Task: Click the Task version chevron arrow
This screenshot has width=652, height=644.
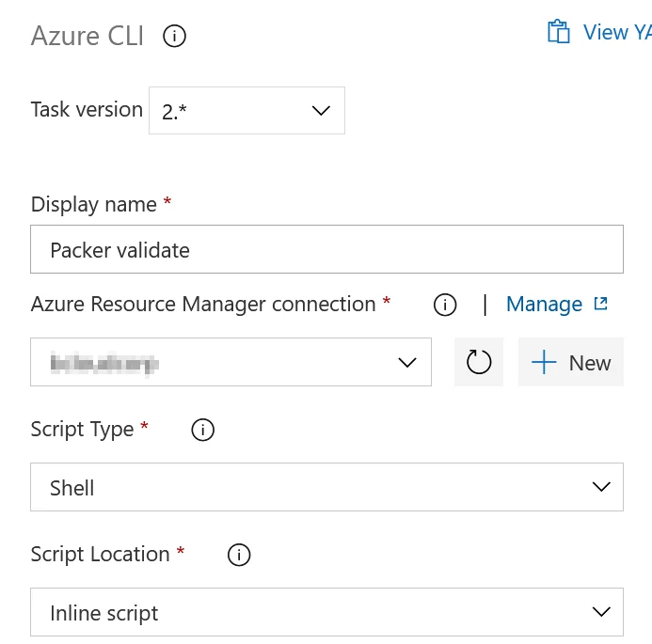Action: tap(321, 111)
